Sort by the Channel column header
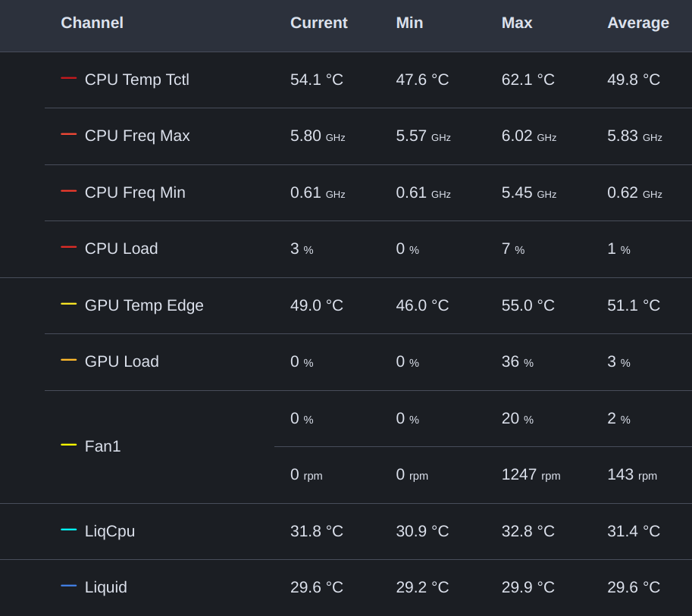Screen dimensions: 692x616 pyautogui.click(x=92, y=23)
